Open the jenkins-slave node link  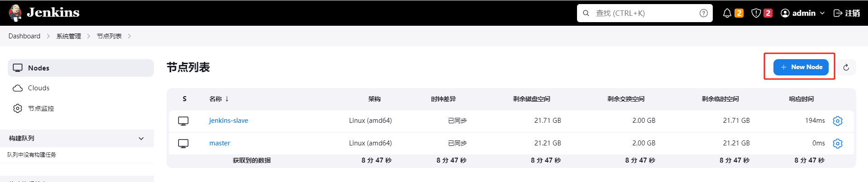[x=229, y=121]
